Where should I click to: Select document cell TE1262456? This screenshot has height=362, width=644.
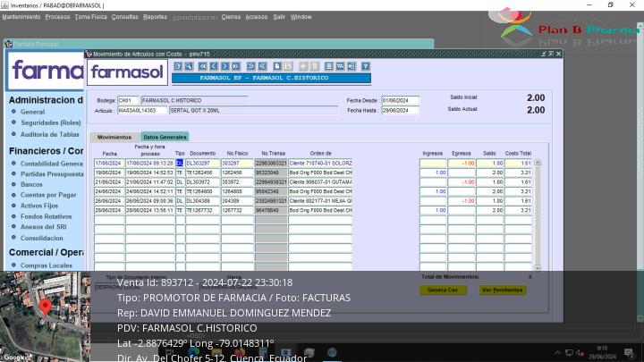(x=203, y=173)
